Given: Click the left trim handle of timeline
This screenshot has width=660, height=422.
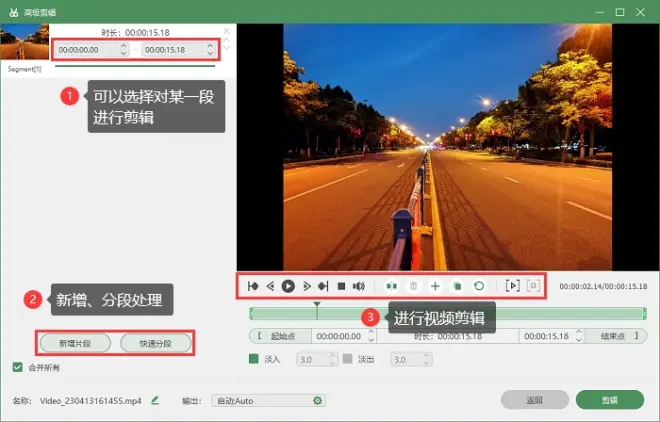Looking at the screenshot, I should (251, 313).
